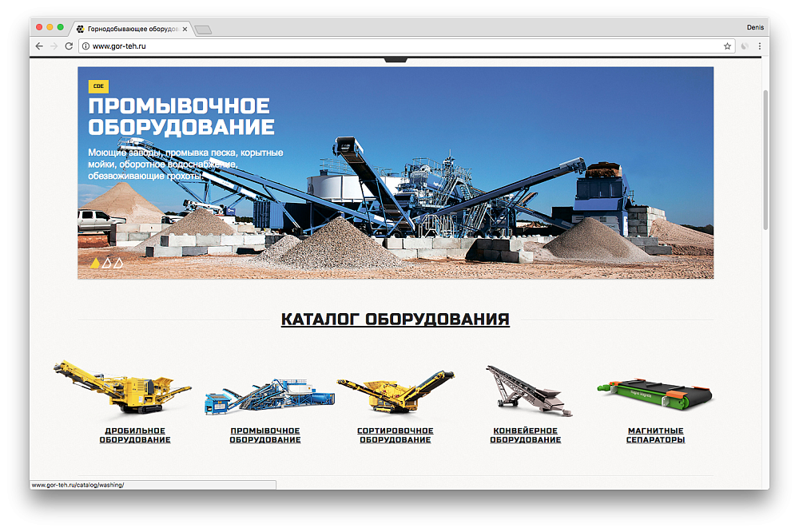Click the page vertical scrollbar thumb
799x532 pixels.
tap(765, 160)
